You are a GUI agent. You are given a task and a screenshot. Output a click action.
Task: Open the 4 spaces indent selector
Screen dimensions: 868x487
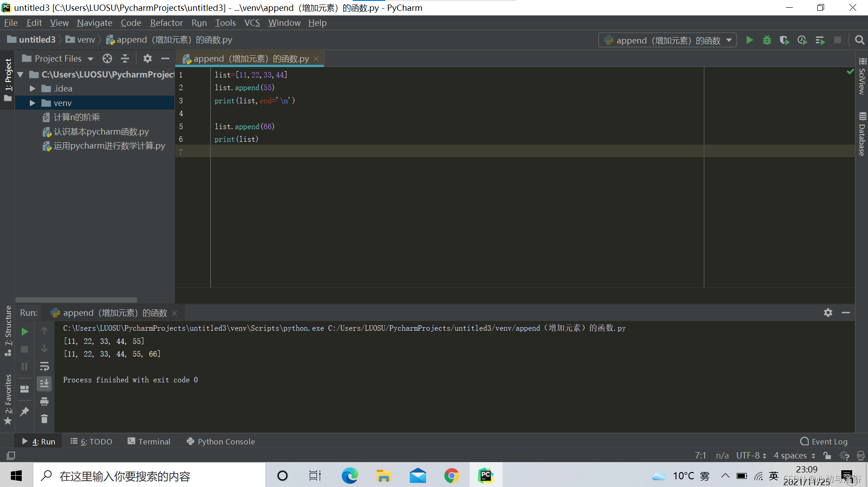pos(795,455)
